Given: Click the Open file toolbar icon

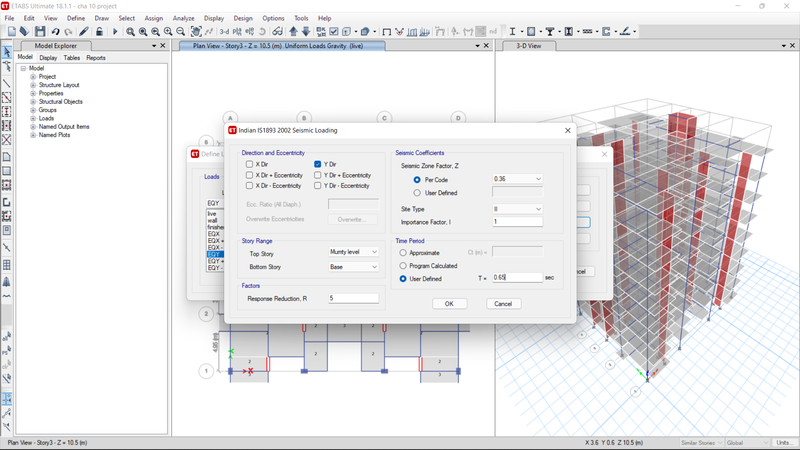Looking at the screenshot, I should [x=24, y=32].
